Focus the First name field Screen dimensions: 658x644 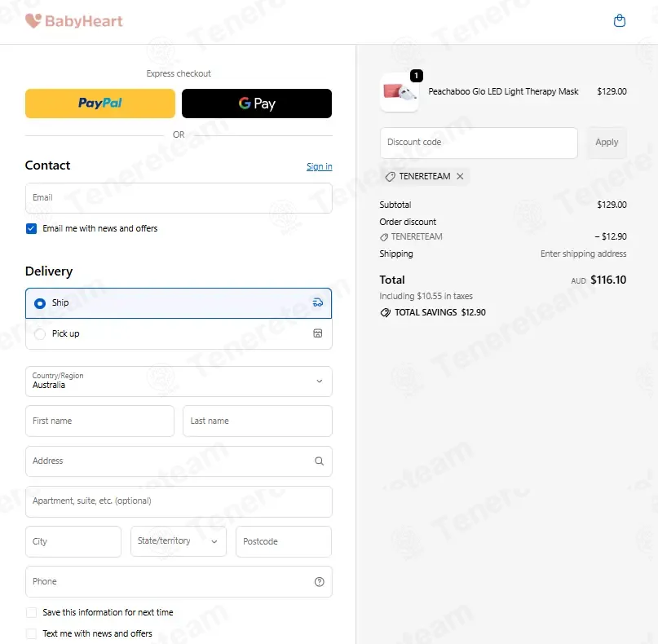[99, 421]
